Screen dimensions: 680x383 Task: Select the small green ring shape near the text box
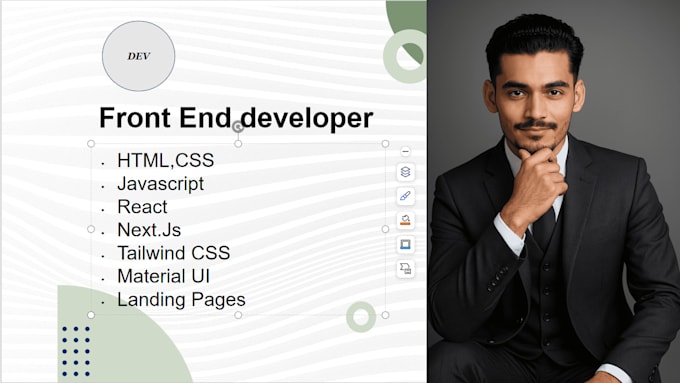coord(361,317)
